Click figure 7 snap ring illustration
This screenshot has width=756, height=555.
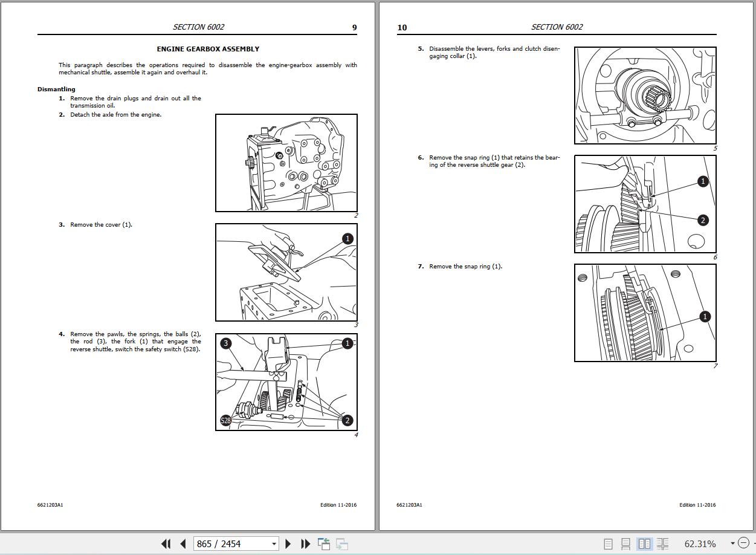(x=645, y=313)
